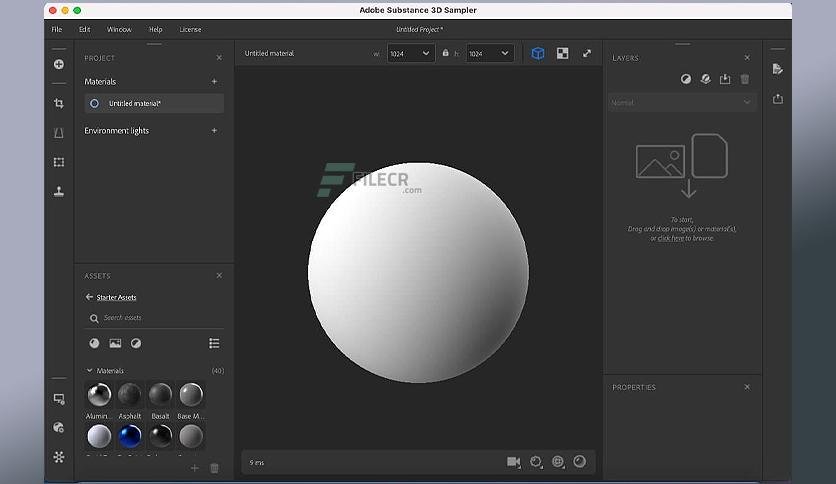
Task: Collapse the Materials section in Assets
Action: (x=89, y=370)
